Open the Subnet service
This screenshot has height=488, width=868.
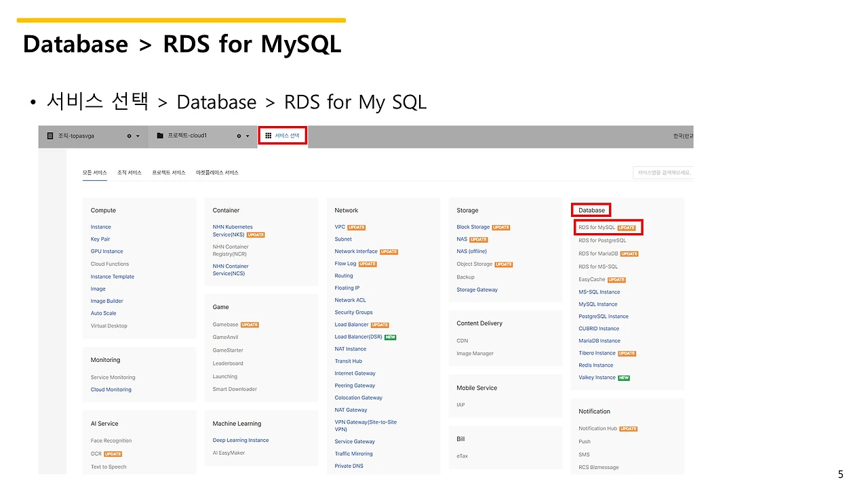pos(343,239)
